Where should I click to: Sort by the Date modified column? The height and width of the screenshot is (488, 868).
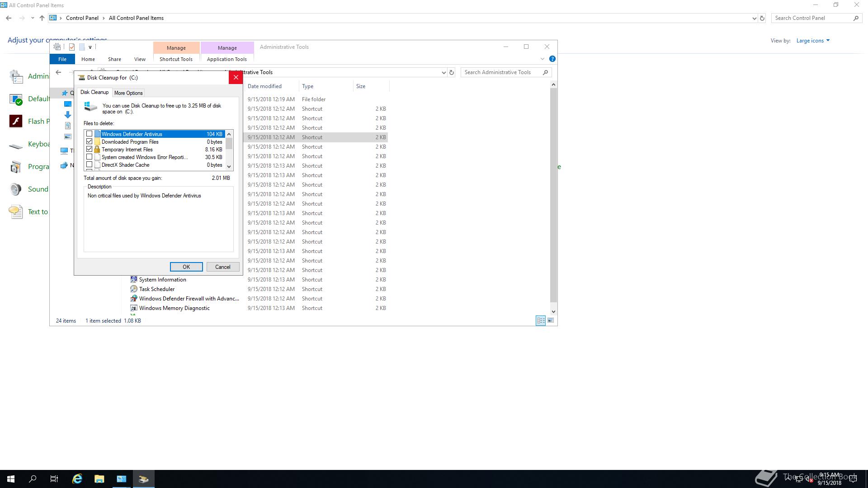coord(271,86)
